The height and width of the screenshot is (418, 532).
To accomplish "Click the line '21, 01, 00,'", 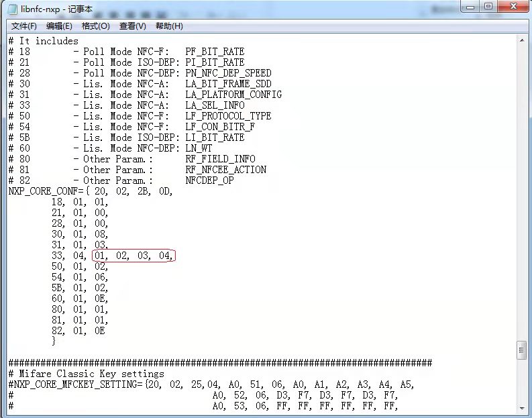I will pos(80,213).
